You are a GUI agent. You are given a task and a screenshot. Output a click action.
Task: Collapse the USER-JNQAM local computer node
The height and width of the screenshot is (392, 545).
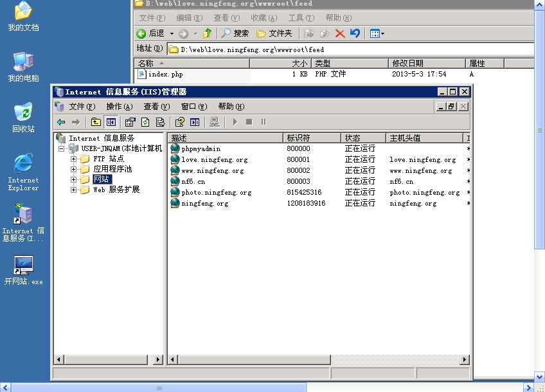[x=61, y=148]
